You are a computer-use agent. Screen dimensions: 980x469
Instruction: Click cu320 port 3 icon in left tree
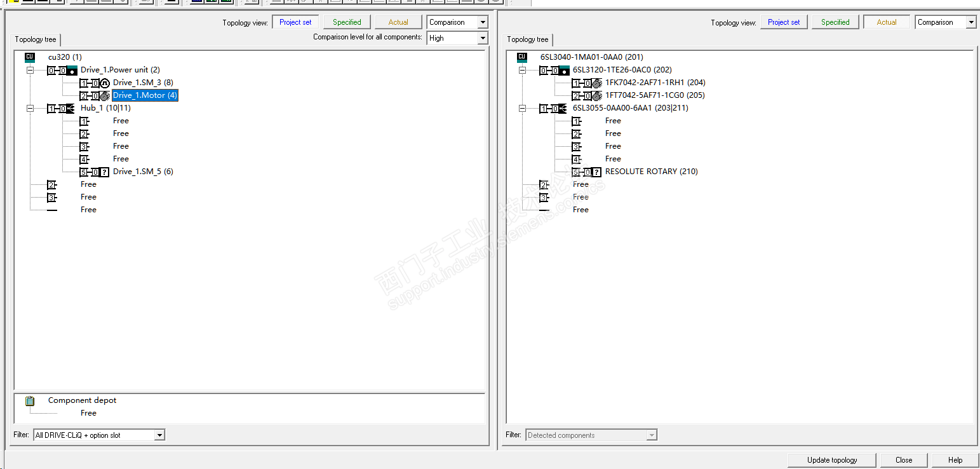click(51, 197)
